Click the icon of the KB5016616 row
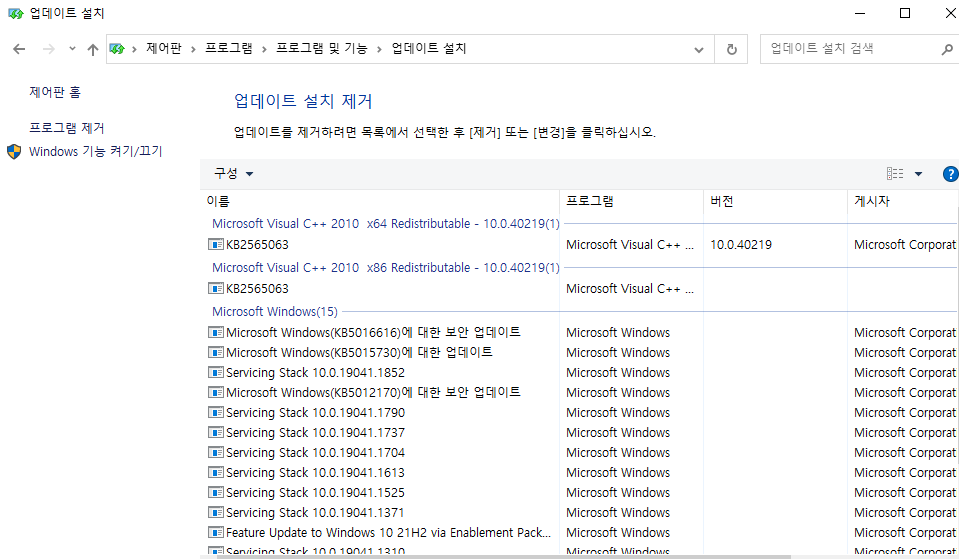959x559 pixels. point(215,332)
